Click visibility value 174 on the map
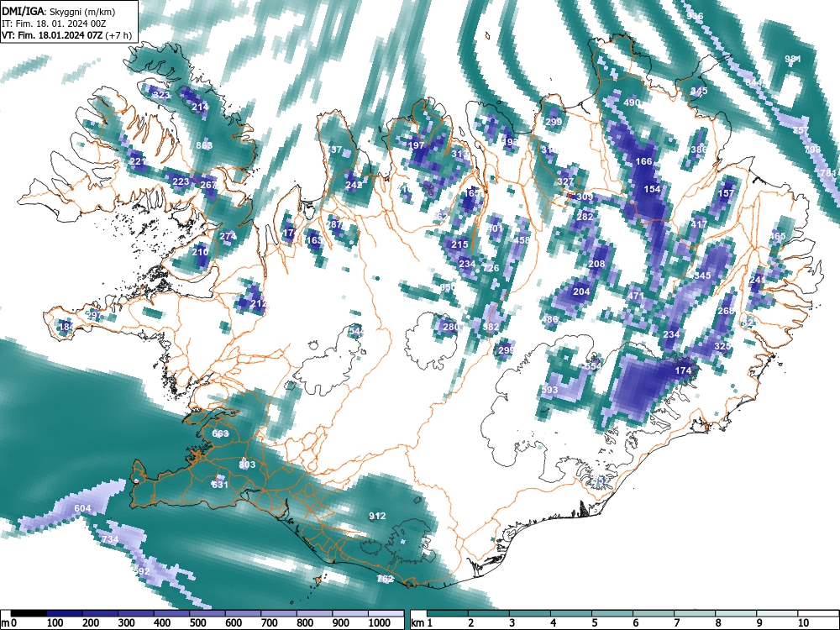Viewport: 840px width, 630px height. (x=683, y=370)
